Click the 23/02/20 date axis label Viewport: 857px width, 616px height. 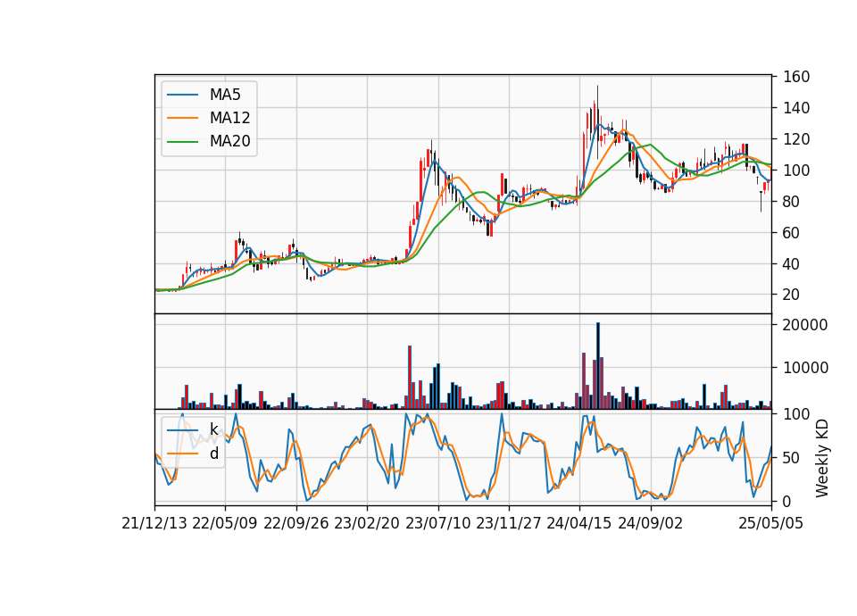(x=367, y=524)
